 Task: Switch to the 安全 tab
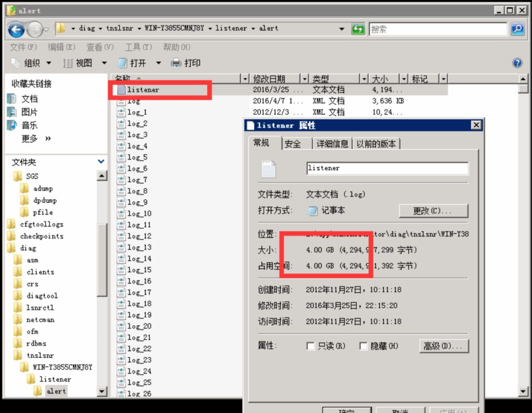point(293,144)
